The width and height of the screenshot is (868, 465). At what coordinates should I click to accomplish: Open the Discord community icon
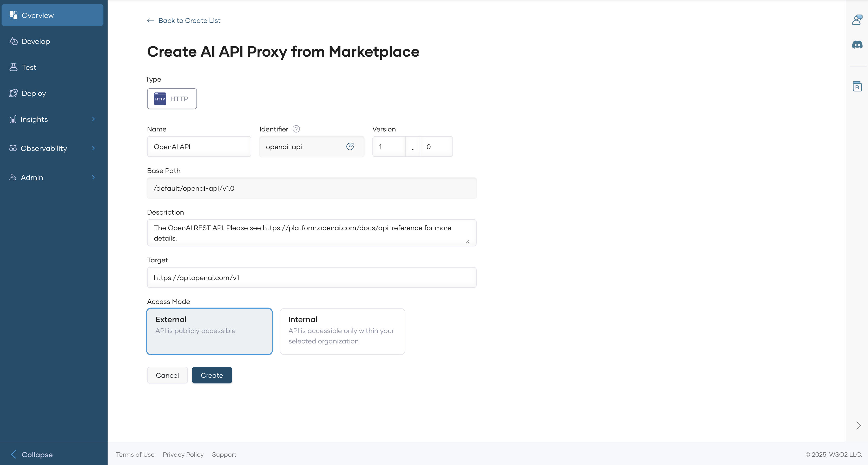click(857, 45)
